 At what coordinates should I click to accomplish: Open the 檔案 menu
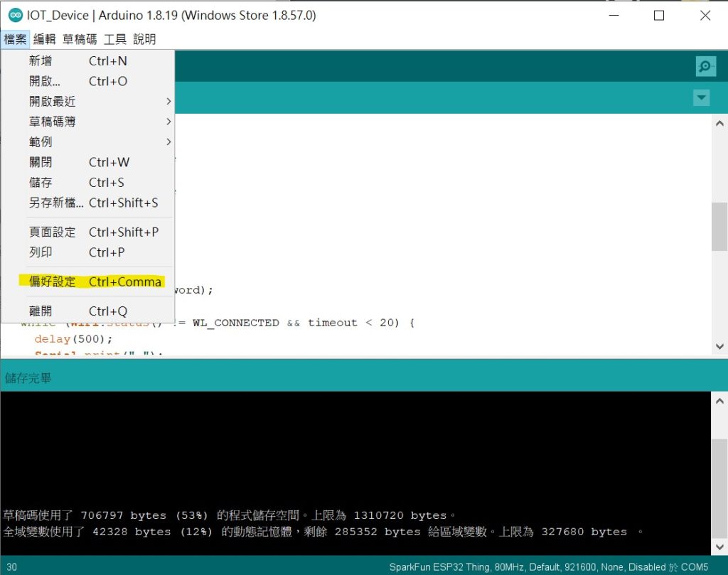16,39
